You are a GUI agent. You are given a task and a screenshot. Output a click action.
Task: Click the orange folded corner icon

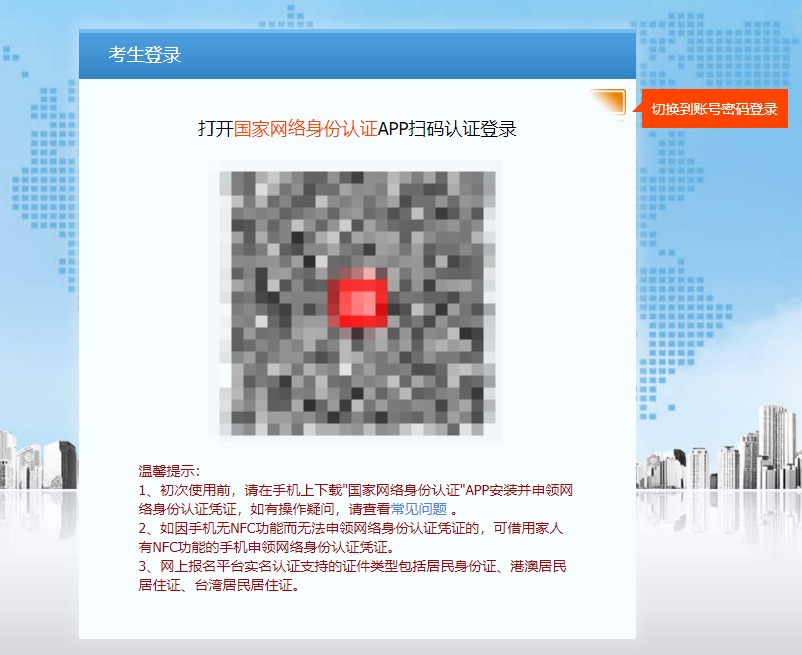click(x=608, y=101)
